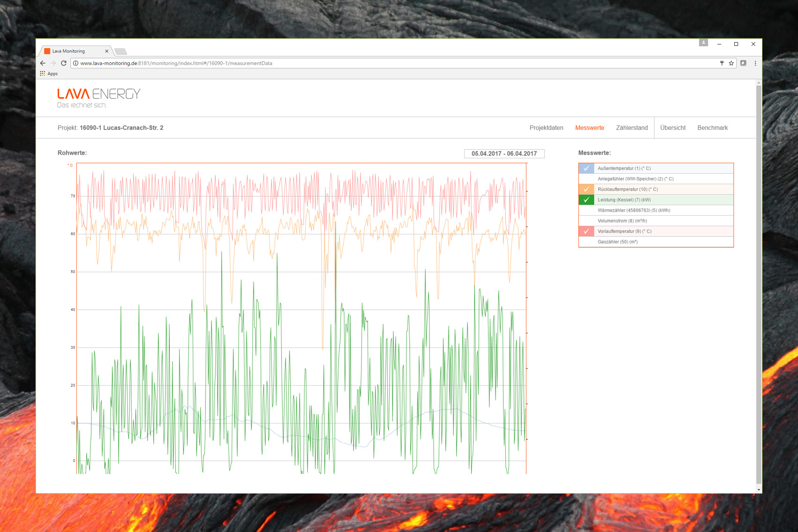798x532 pixels.
Task: Open the Apps shortcut in bookmarks bar
Action: coord(49,74)
